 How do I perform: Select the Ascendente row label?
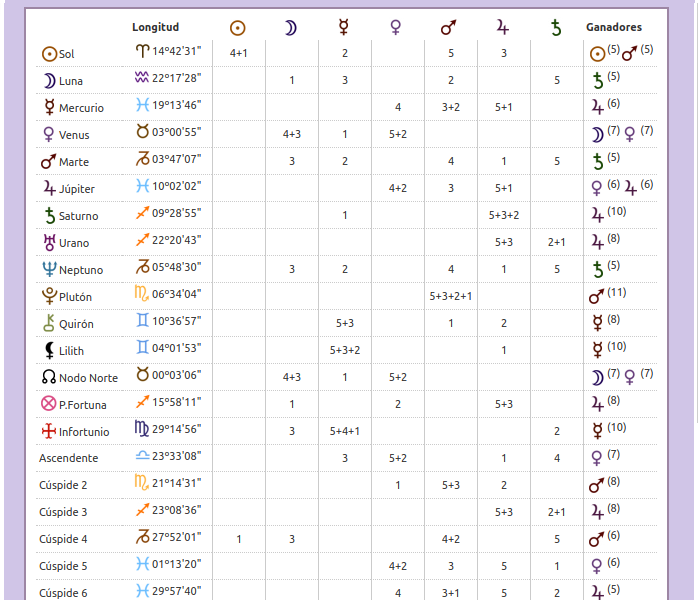[x=68, y=458]
